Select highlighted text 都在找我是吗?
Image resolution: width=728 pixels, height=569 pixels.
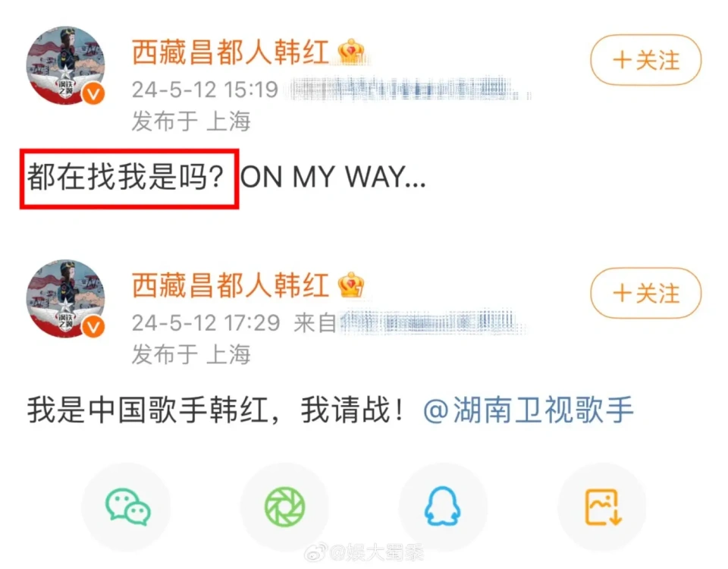tap(125, 177)
